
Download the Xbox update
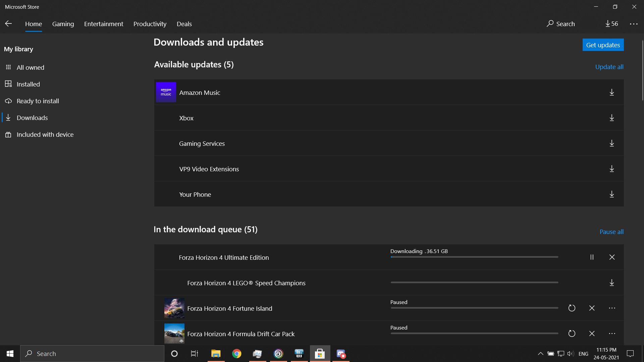612,118
